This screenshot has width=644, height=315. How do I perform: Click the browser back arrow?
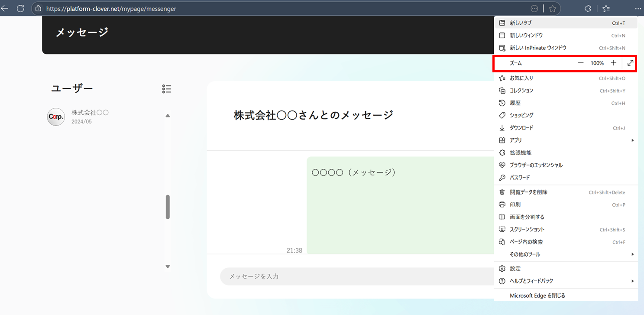(5, 8)
